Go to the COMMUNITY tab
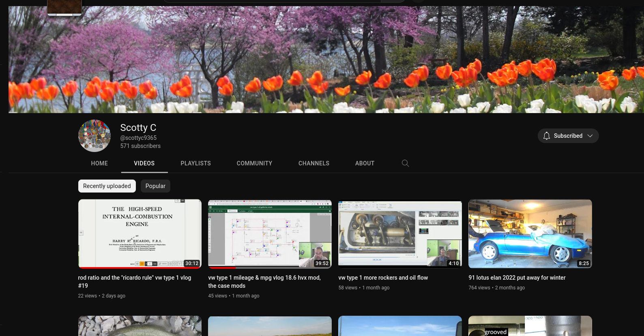The width and height of the screenshot is (644, 336). click(255, 163)
